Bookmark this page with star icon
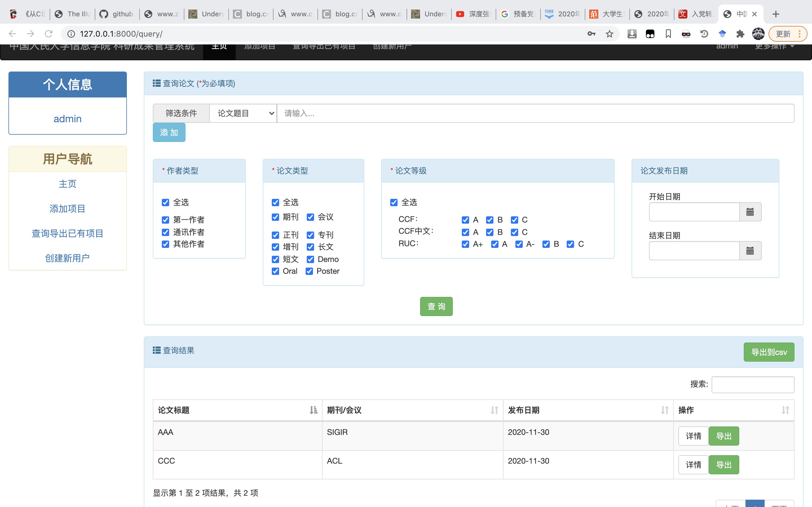 click(609, 34)
